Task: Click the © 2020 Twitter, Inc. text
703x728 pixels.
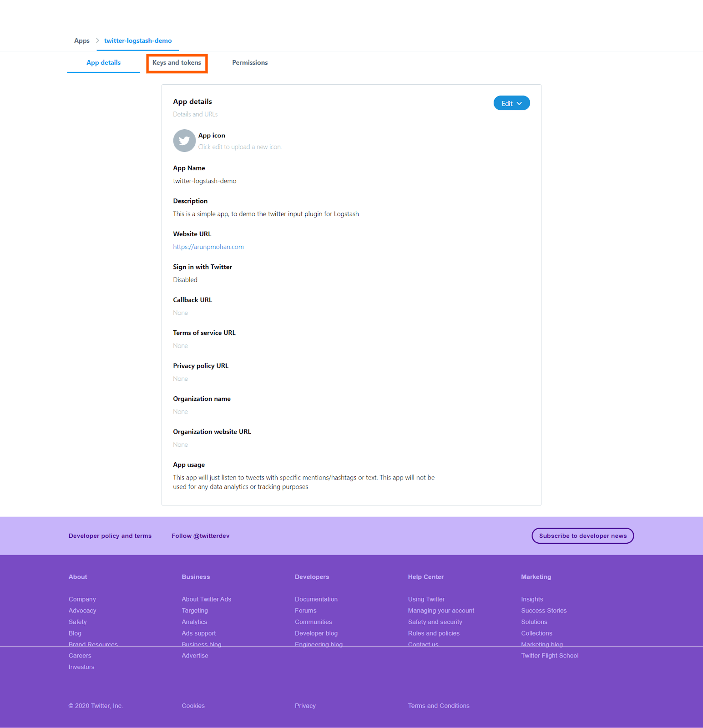Action: (x=96, y=706)
